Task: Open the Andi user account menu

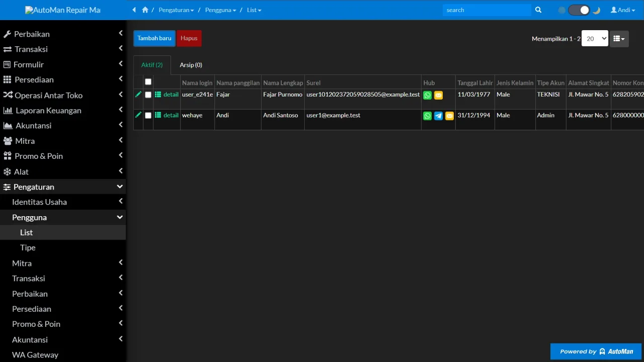Action: tap(623, 10)
